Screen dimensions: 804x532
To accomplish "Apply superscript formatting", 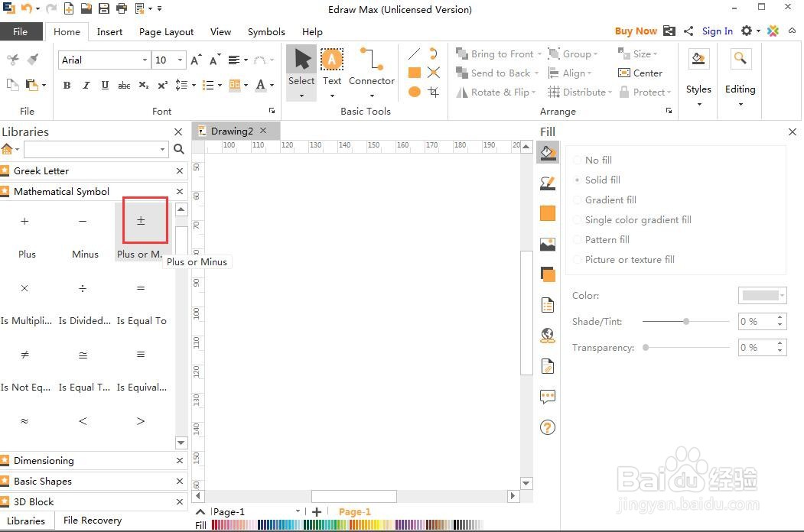I will coord(162,85).
